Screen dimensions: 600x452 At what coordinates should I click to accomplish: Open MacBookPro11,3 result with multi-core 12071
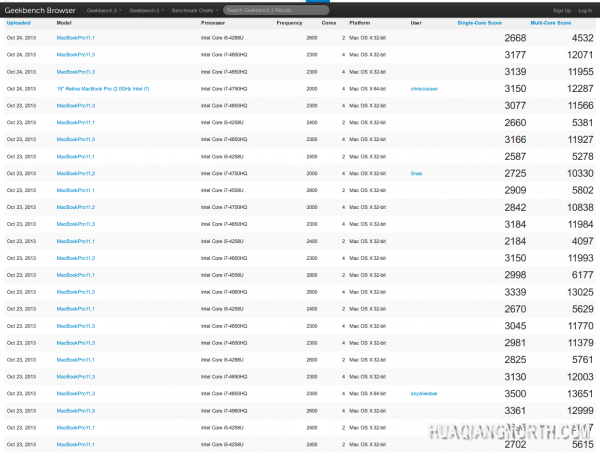coord(75,55)
